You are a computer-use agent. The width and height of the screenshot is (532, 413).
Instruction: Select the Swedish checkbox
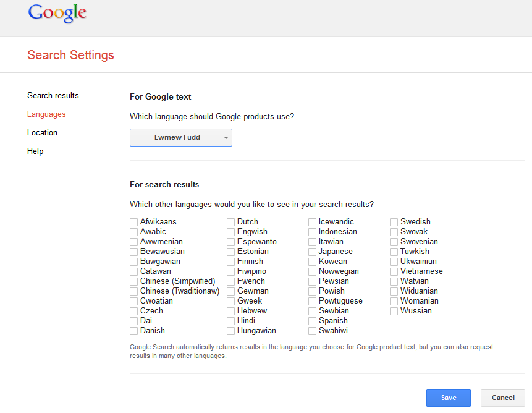pyautogui.click(x=394, y=222)
